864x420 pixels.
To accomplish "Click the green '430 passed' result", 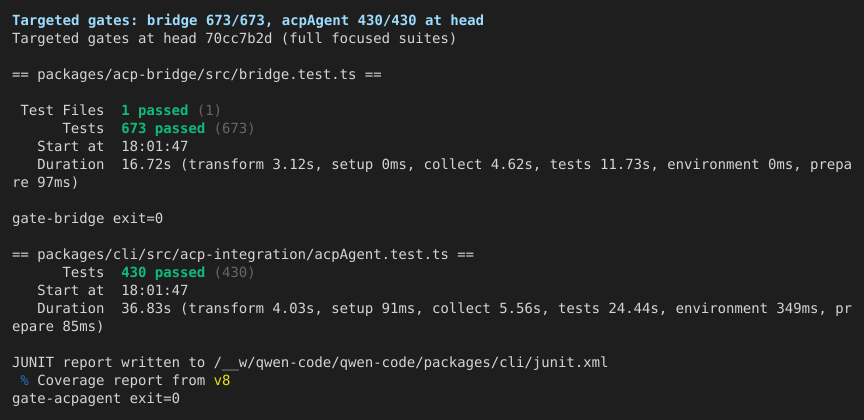I will 163,273.
